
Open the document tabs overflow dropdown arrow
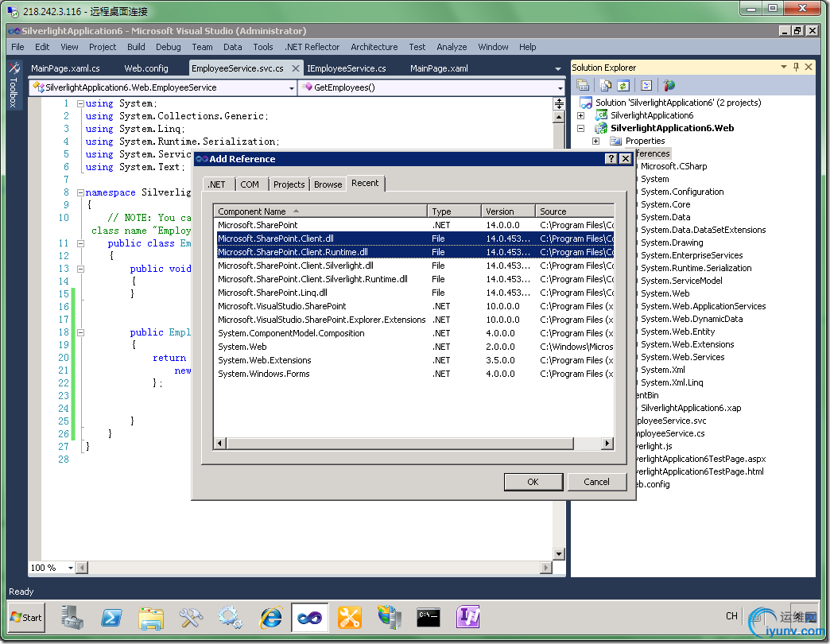pyautogui.click(x=557, y=69)
